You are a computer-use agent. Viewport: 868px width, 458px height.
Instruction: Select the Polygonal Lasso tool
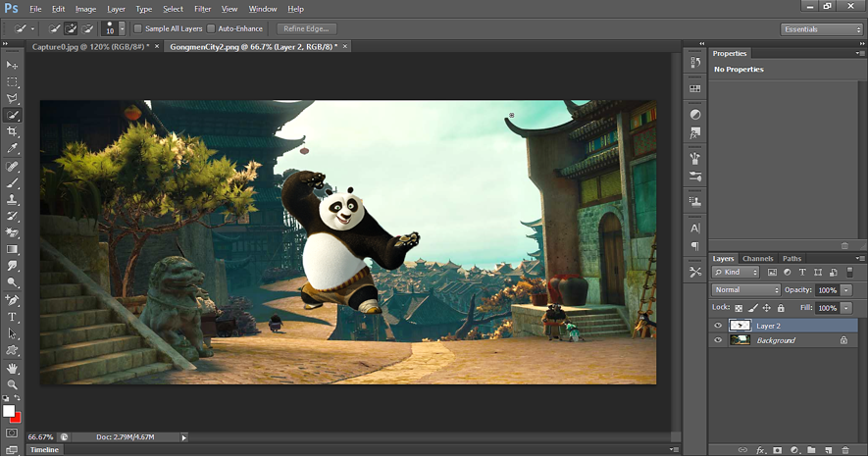point(12,99)
